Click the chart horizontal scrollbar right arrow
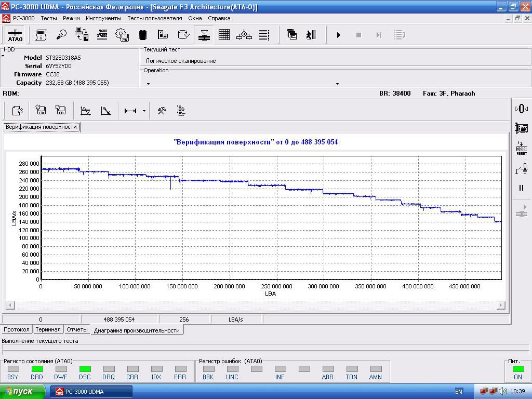The height and width of the screenshot is (399, 532). click(x=501, y=305)
